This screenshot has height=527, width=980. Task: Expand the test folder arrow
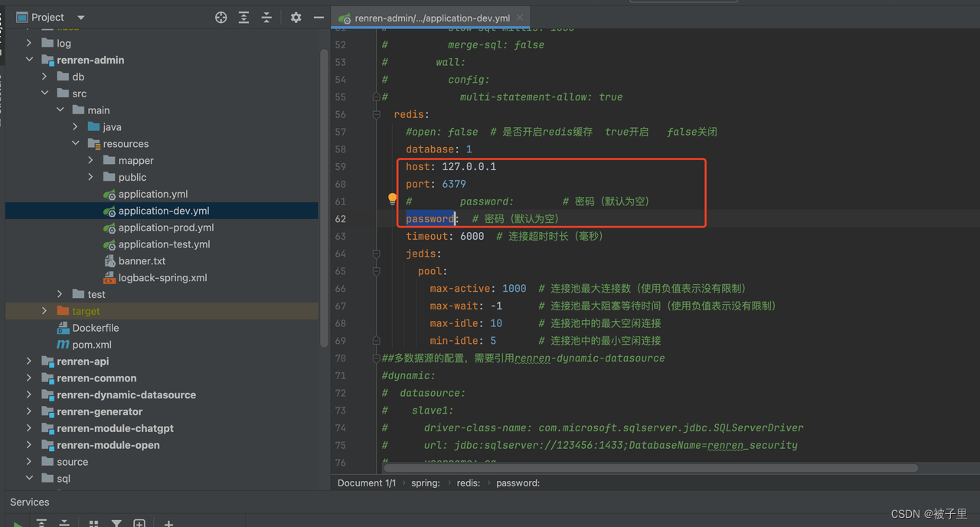[60, 295]
